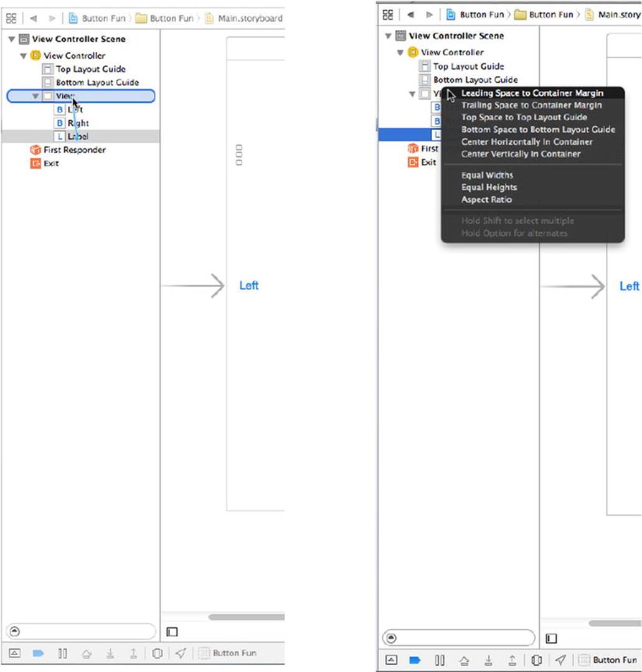Select Right button row in left screenshot outline

80,123
